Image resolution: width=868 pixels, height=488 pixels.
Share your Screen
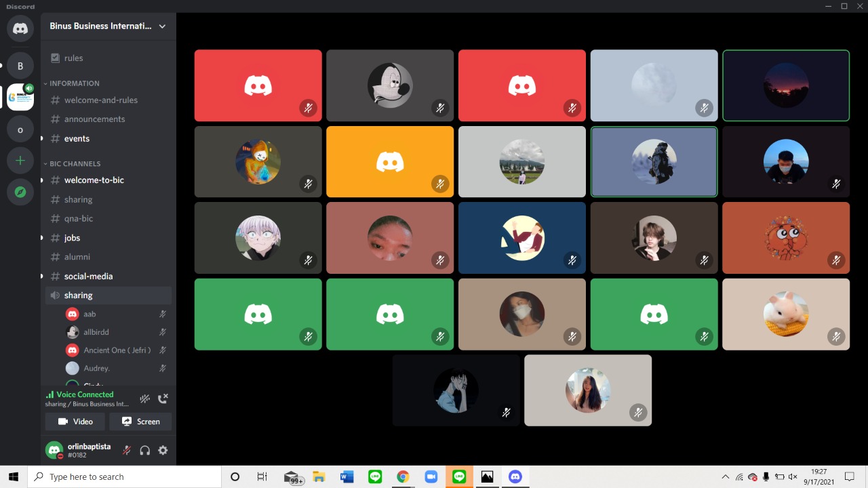(140, 422)
